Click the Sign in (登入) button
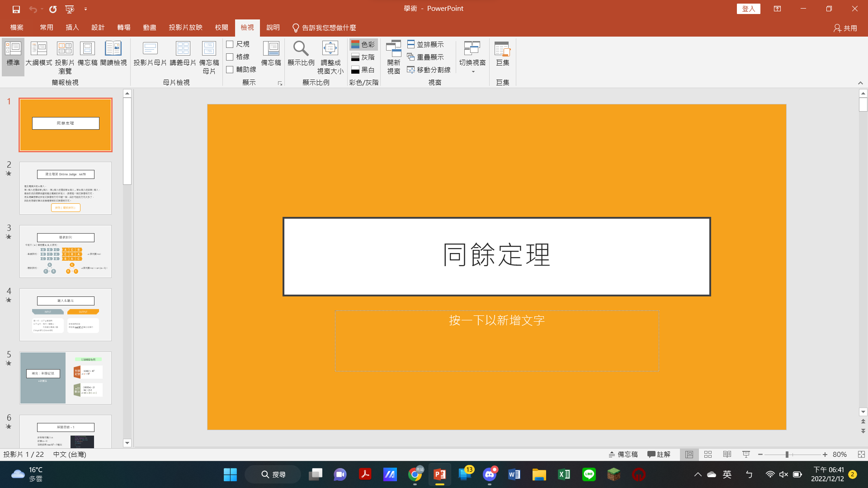 coord(748,9)
